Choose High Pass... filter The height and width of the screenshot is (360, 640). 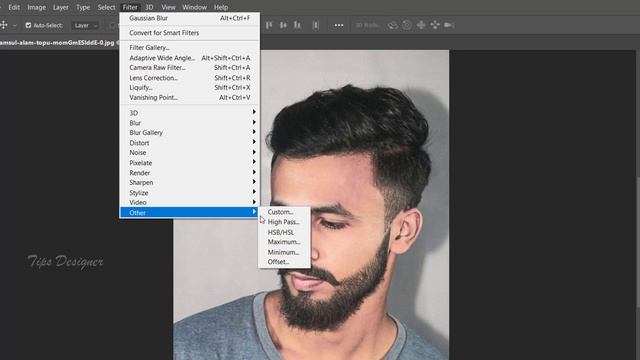(x=284, y=222)
